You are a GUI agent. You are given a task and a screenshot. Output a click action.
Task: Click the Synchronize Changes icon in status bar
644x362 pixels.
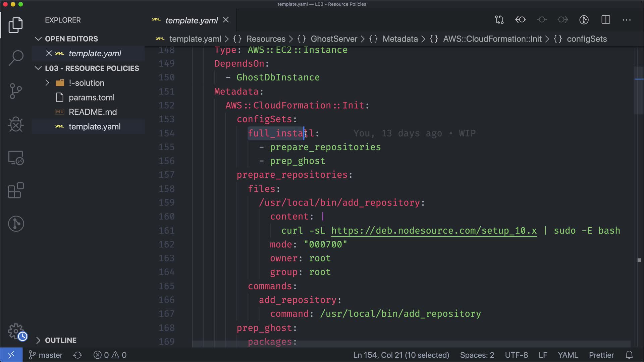pos(78,355)
